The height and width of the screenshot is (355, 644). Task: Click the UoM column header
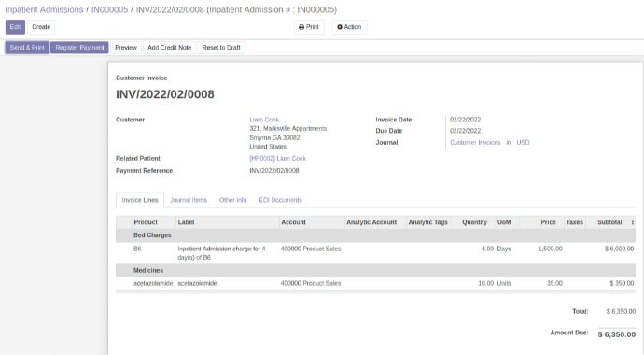[507, 222]
